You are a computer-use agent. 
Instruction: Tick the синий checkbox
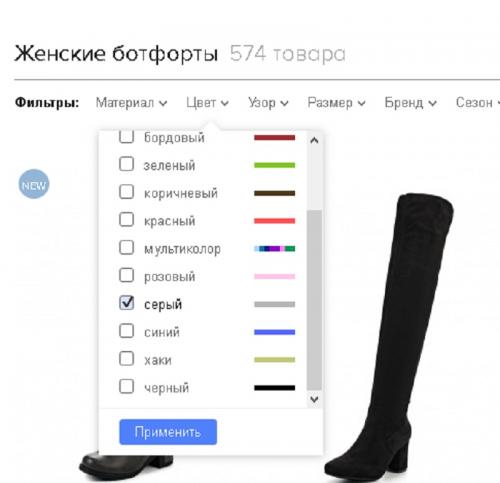pyautogui.click(x=127, y=331)
